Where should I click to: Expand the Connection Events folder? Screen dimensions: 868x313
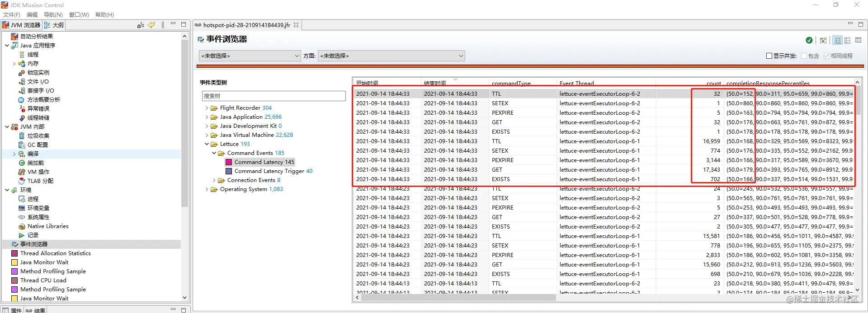pyautogui.click(x=214, y=180)
